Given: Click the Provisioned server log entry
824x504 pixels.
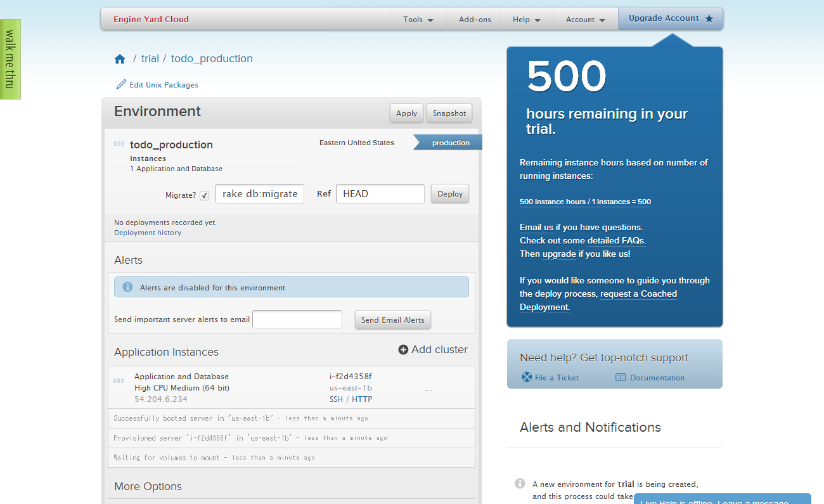Looking at the screenshot, I should pyautogui.click(x=292, y=438).
